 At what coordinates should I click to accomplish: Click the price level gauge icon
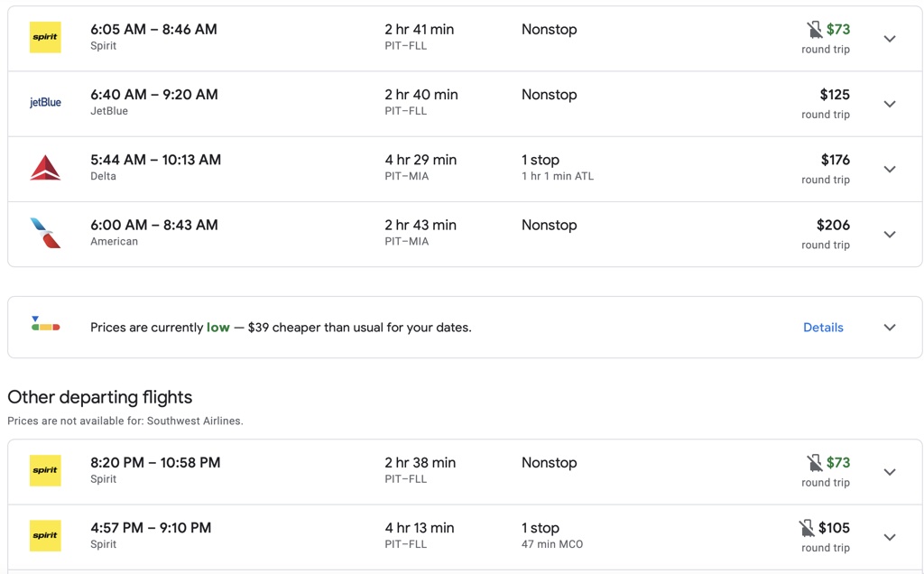tap(45, 324)
